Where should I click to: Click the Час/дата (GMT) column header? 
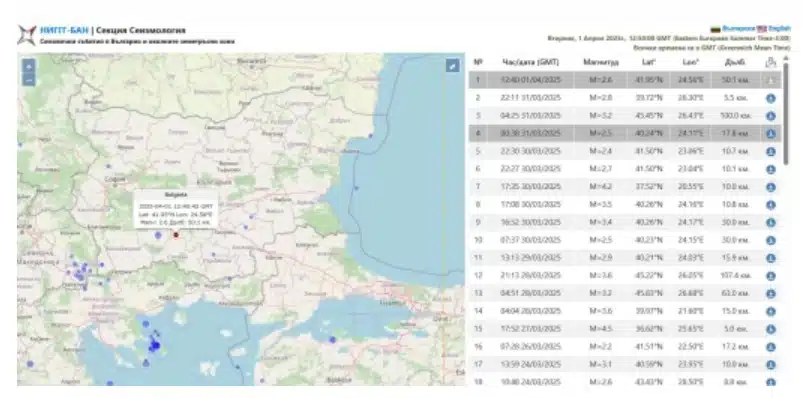click(x=531, y=62)
